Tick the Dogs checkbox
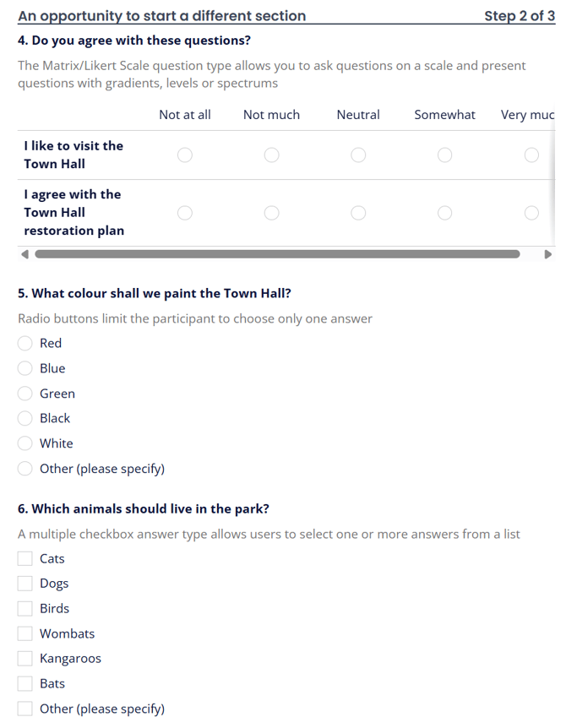Viewport: 566px width, 728px height. pos(25,584)
